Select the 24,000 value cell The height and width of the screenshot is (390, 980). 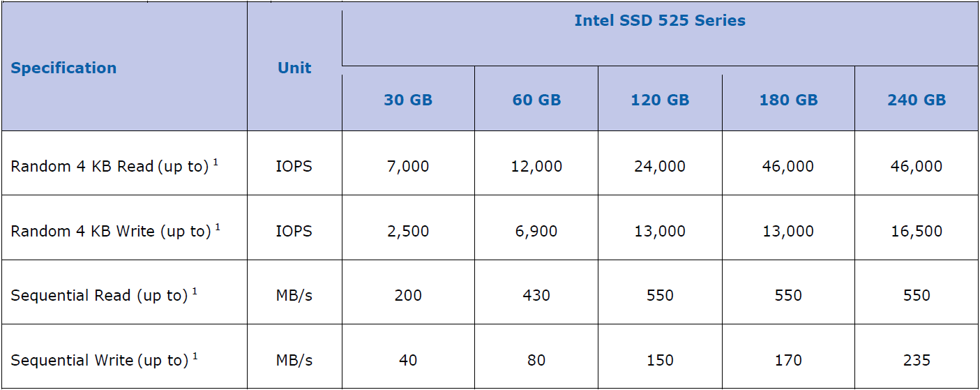click(x=660, y=167)
